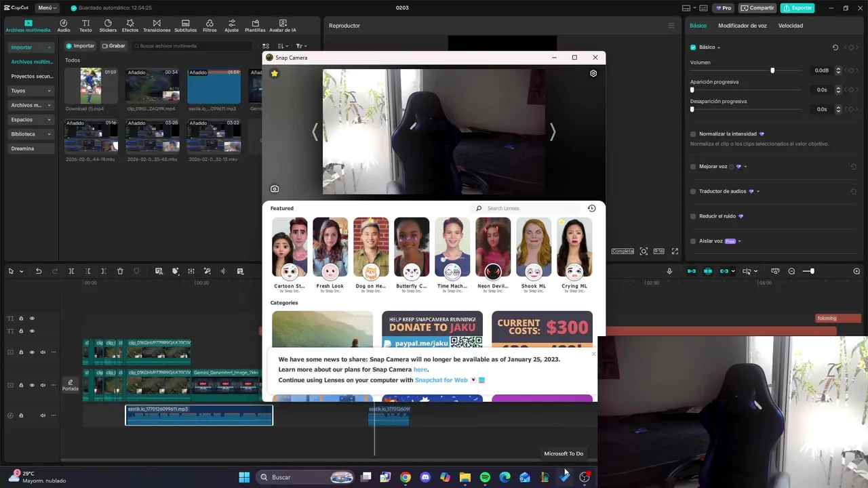Enable Normalizar la intensidad checkbox

pos(693,134)
